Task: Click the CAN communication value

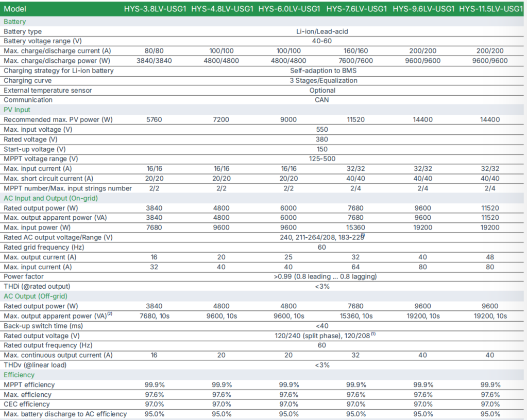Action: pyautogui.click(x=321, y=100)
